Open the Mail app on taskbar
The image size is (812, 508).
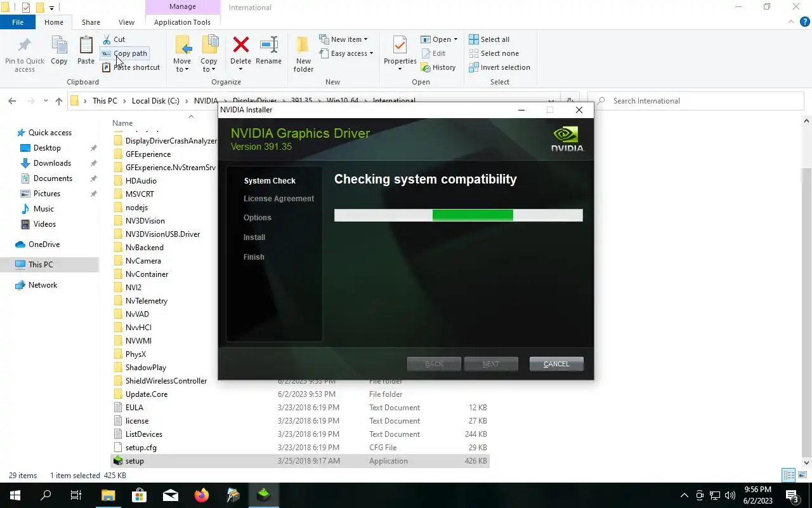coord(171,495)
